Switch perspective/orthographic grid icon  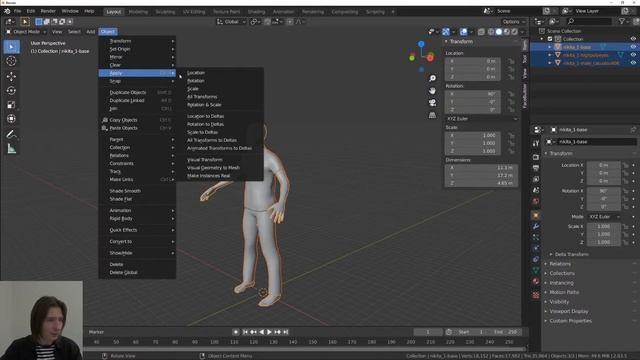click(x=432, y=115)
